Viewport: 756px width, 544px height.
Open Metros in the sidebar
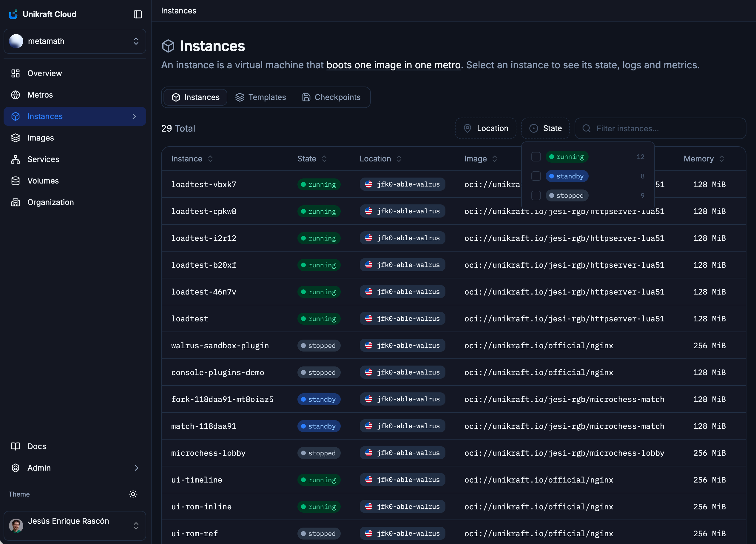click(x=75, y=95)
